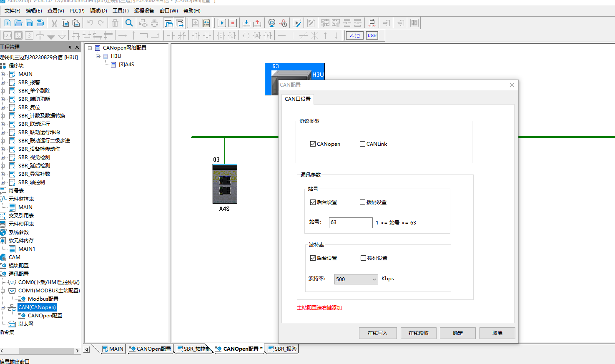Click the Upload from PLC icon
615x364 pixels.
point(257,23)
